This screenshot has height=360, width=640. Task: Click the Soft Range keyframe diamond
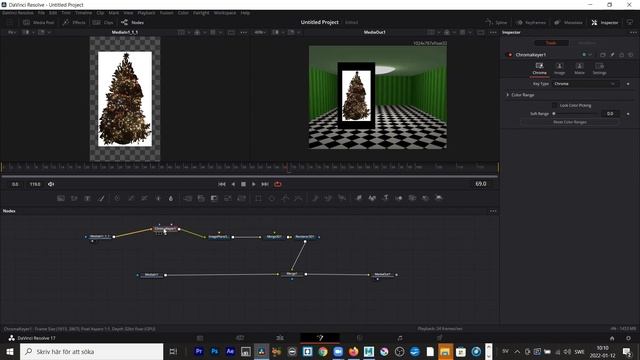point(628,114)
